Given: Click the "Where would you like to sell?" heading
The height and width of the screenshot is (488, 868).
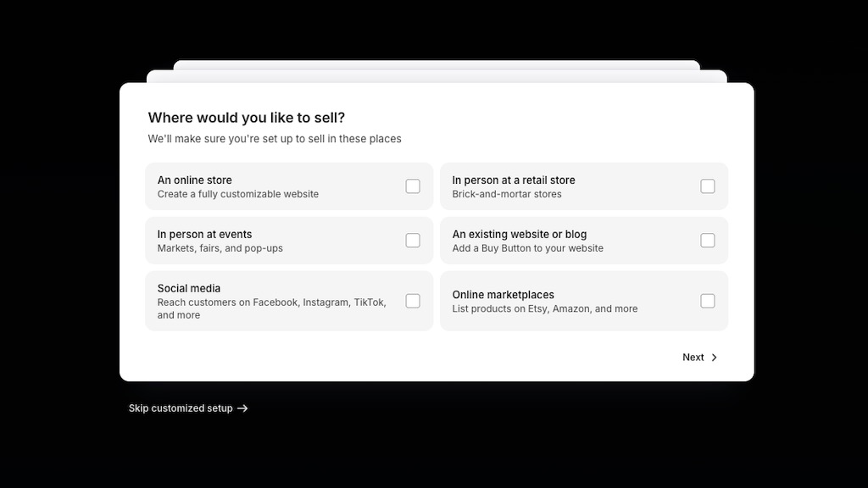Looking at the screenshot, I should 246,118.
